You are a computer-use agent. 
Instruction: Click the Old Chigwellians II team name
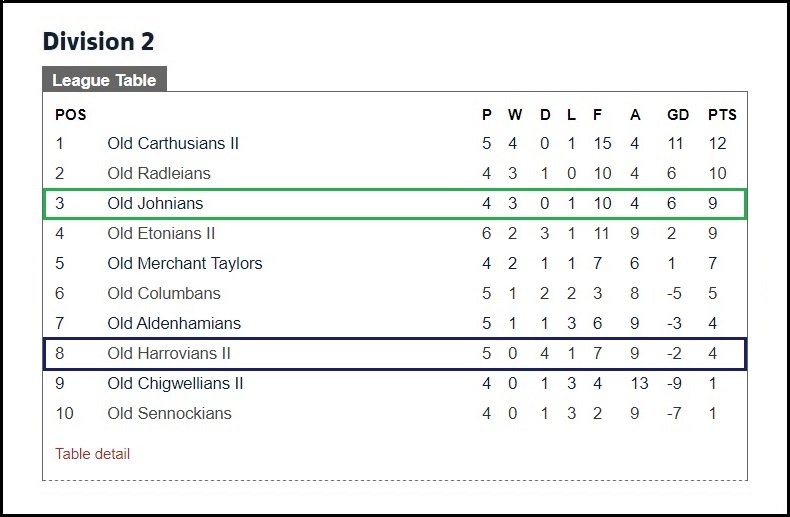point(175,383)
